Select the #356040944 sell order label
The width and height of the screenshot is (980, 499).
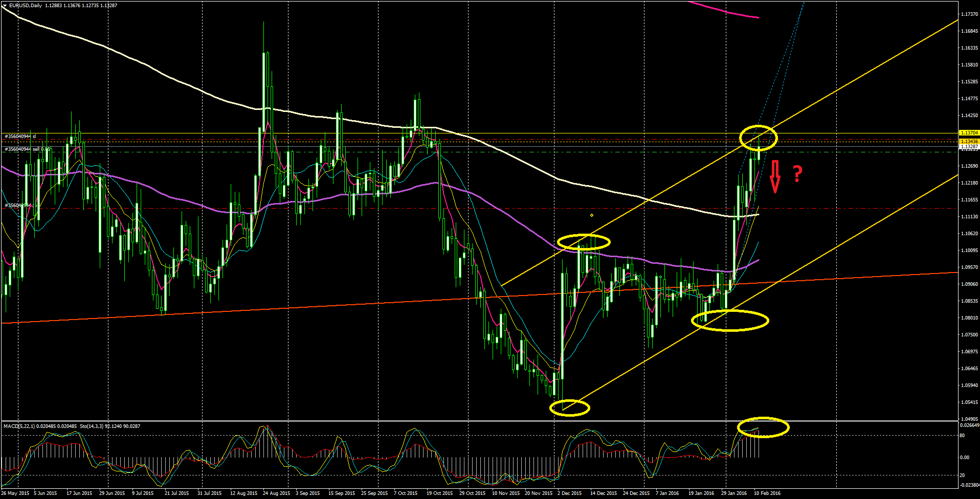(x=28, y=149)
